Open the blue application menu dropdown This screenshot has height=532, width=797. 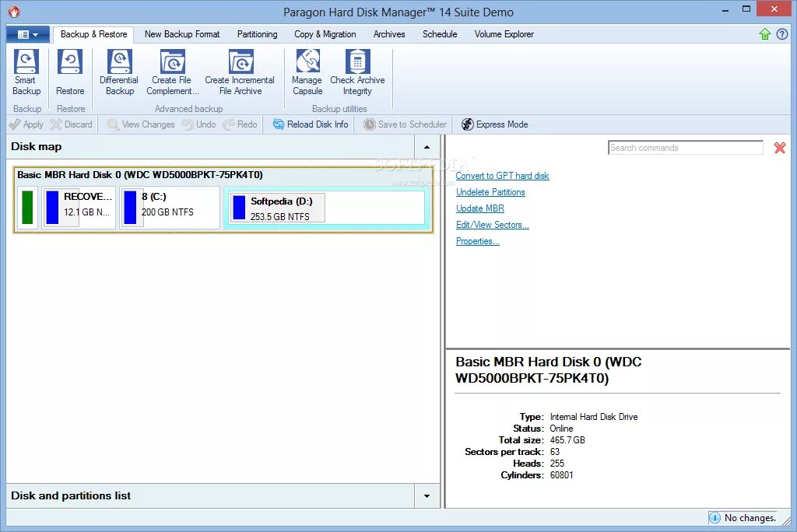(x=28, y=34)
